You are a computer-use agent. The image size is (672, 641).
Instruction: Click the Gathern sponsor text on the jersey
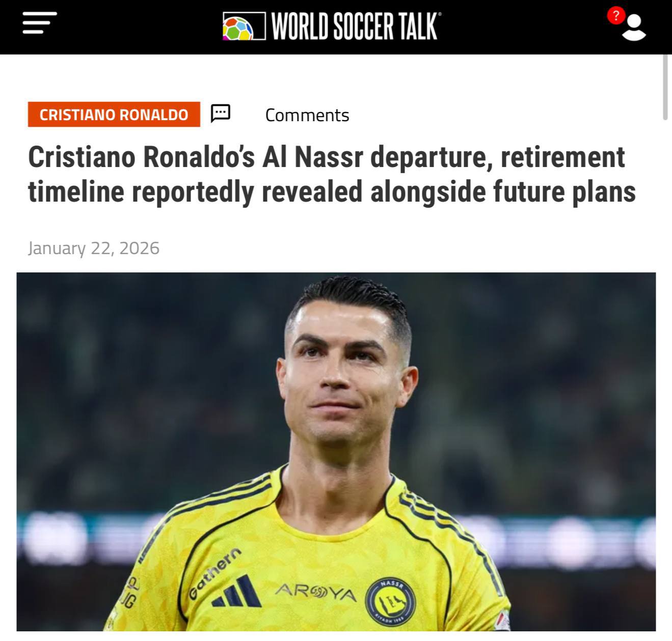click(215, 573)
